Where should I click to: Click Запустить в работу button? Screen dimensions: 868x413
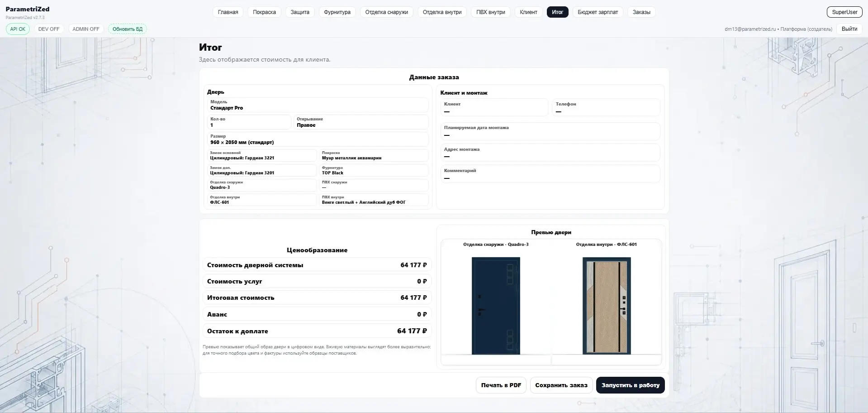click(630, 385)
